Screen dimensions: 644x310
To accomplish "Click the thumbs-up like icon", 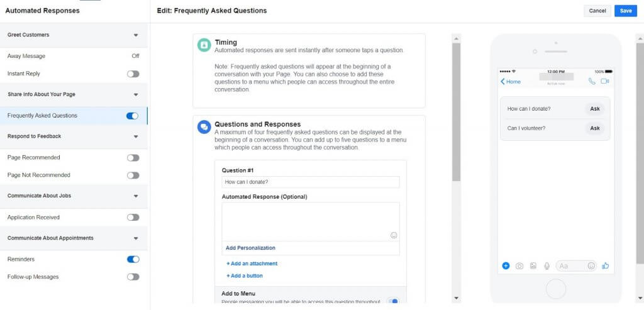I will (x=605, y=266).
